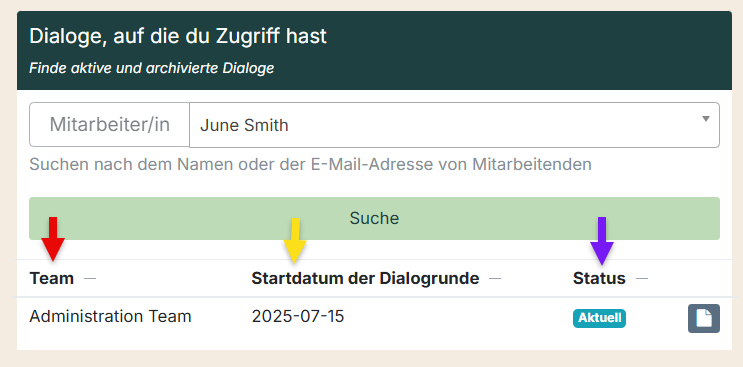Open the employee select showing June Smith
743x367 pixels.
pyautogui.click(x=454, y=125)
